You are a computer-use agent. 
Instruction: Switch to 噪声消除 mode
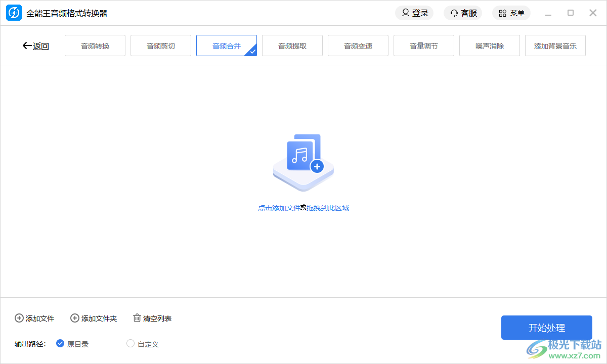pos(489,45)
